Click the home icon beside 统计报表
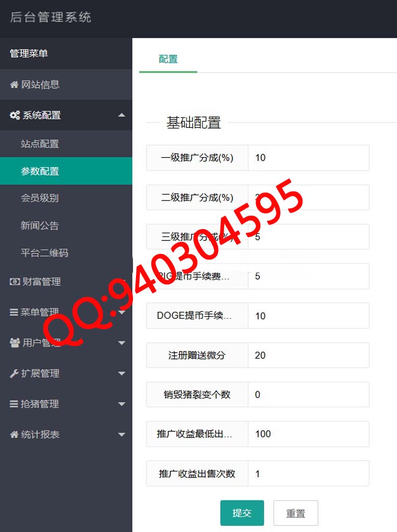This screenshot has height=532, width=397. [14, 434]
